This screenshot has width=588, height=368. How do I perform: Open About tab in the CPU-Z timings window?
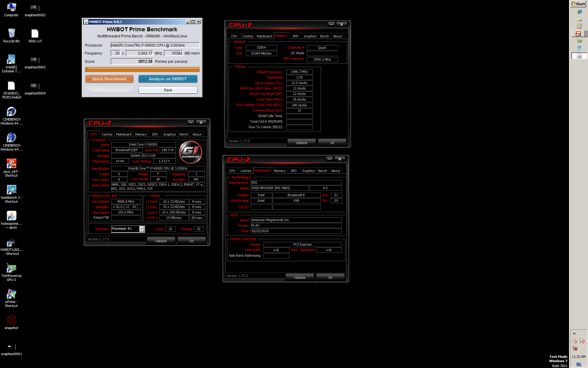point(337,36)
